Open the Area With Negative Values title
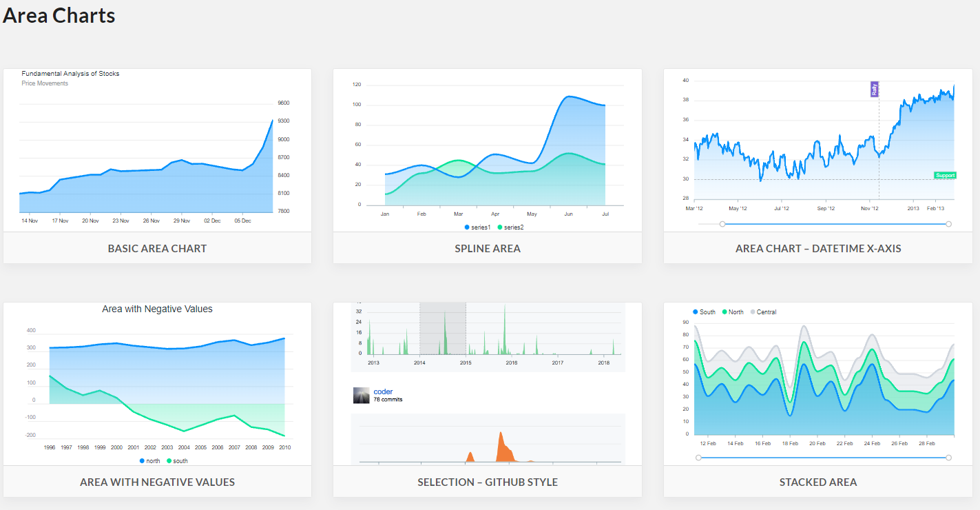 157,482
